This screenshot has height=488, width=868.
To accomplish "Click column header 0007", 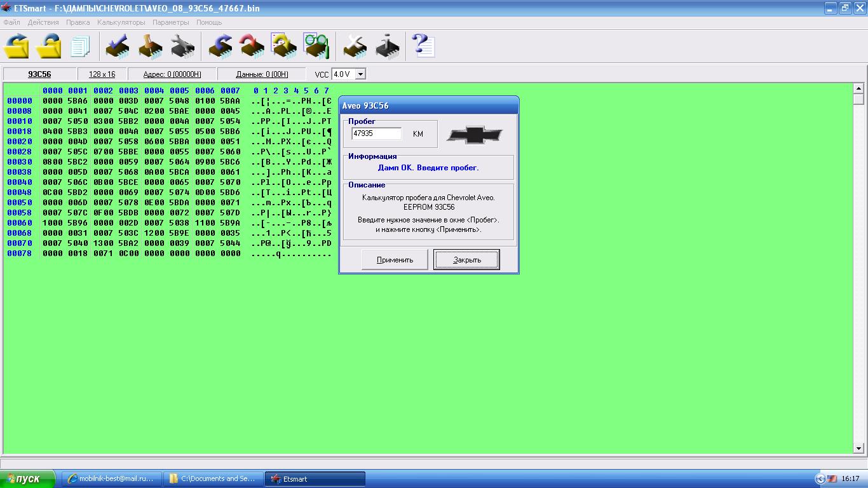I will pos(230,91).
